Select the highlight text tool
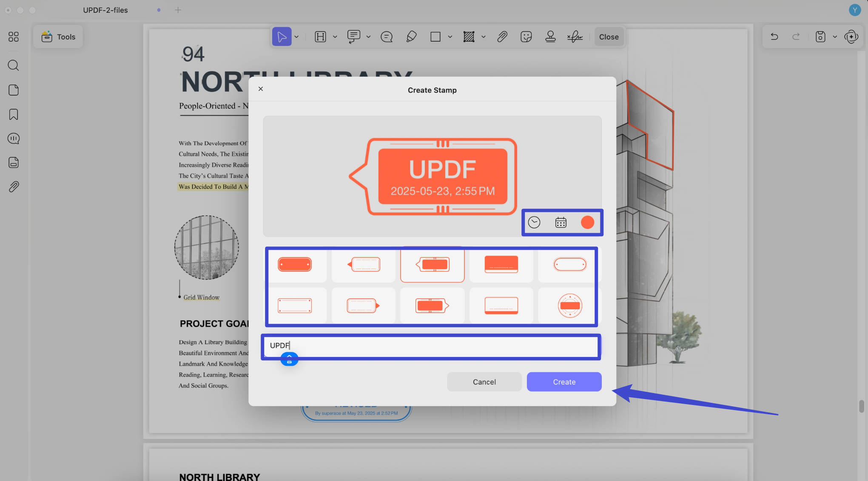Image resolution: width=868 pixels, height=481 pixels. click(320, 37)
